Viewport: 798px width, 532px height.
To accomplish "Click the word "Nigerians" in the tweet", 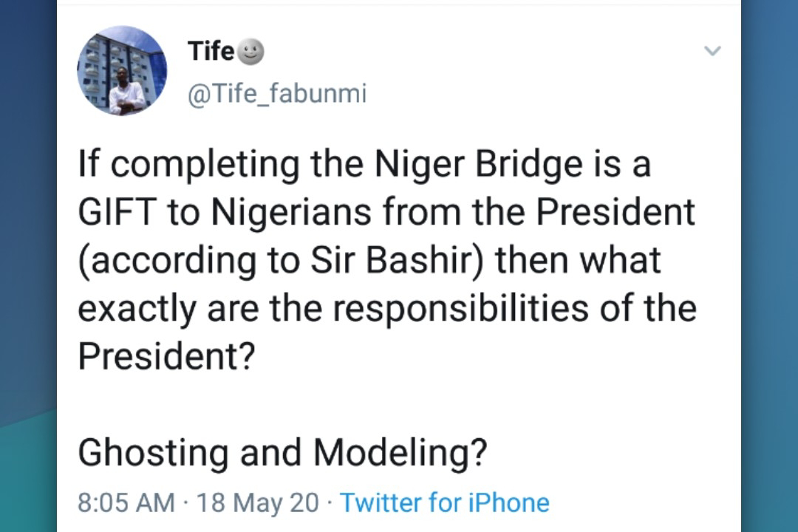I will click(292, 213).
